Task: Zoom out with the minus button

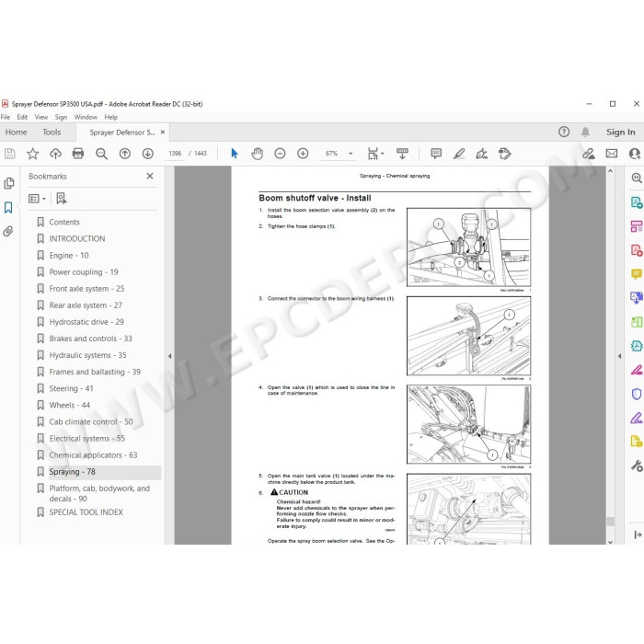Action: click(280, 154)
